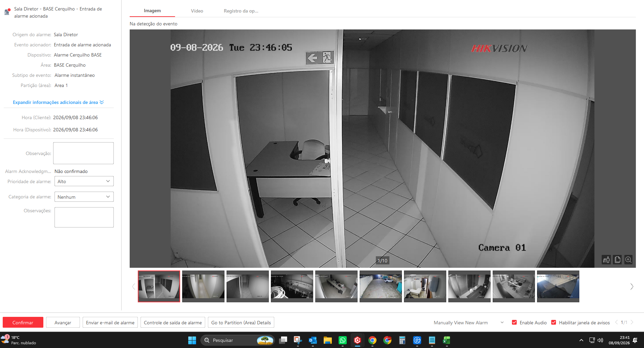Click Controle de saída de alarme

pos(173,323)
